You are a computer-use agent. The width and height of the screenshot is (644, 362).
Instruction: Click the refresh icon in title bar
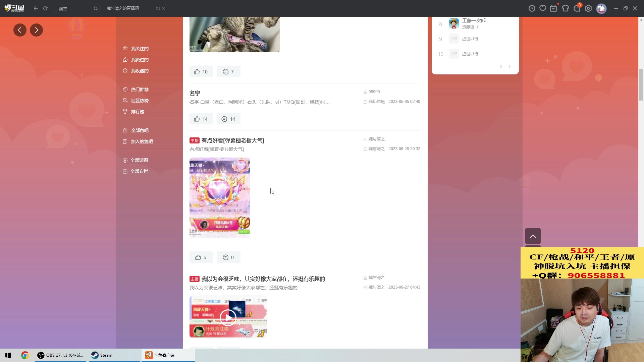(45, 8)
